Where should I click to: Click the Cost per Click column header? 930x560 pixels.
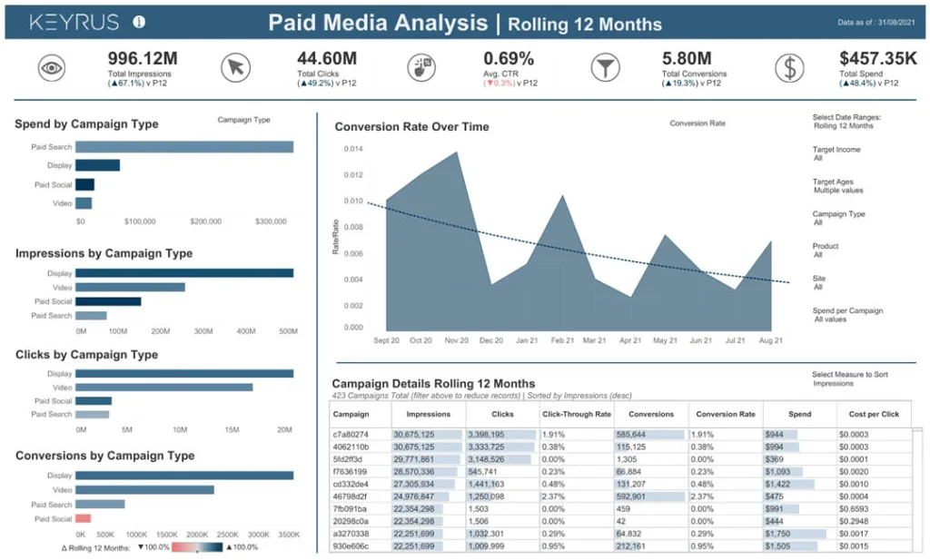point(874,414)
